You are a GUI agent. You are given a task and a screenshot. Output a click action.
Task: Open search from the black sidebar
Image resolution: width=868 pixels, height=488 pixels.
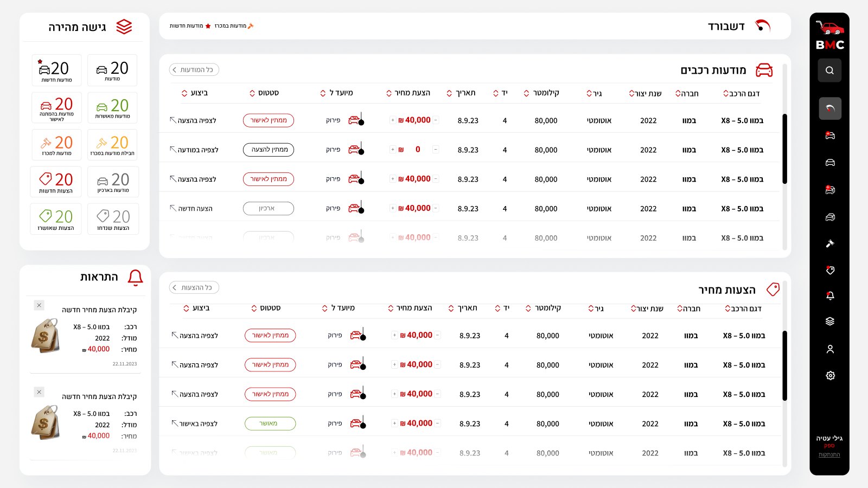point(829,70)
